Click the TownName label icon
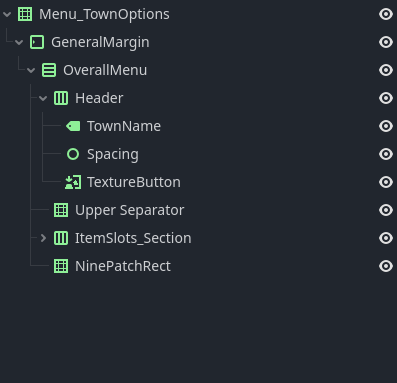The width and height of the screenshot is (397, 383). click(x=73, y=126)
